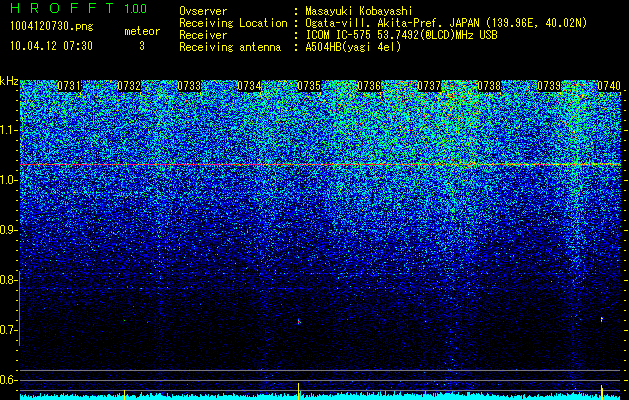Click the observer name Masayuki Kobayashi
The image size is (629, 400).
click(359, 11)
